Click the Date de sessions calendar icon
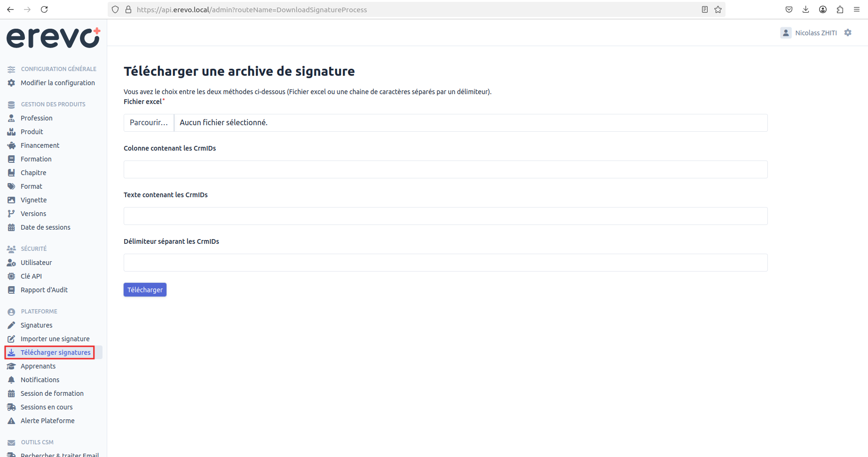 tap(11, 227)
